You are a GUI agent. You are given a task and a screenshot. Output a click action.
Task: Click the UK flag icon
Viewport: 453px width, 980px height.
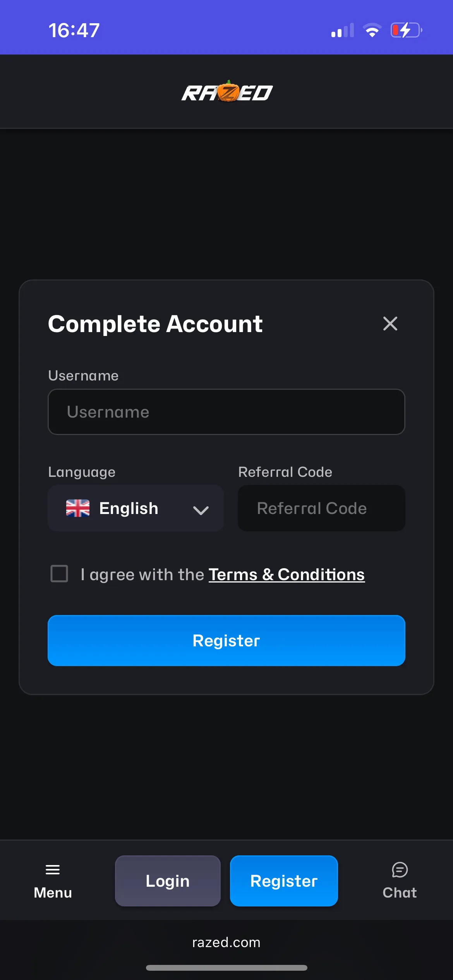[78, 508]
